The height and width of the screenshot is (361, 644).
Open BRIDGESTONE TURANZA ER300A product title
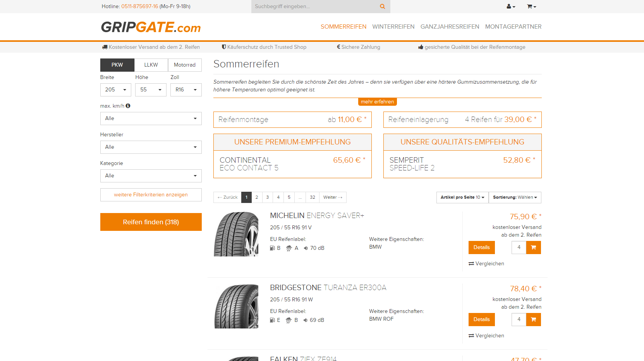click(x=328, y=288)
